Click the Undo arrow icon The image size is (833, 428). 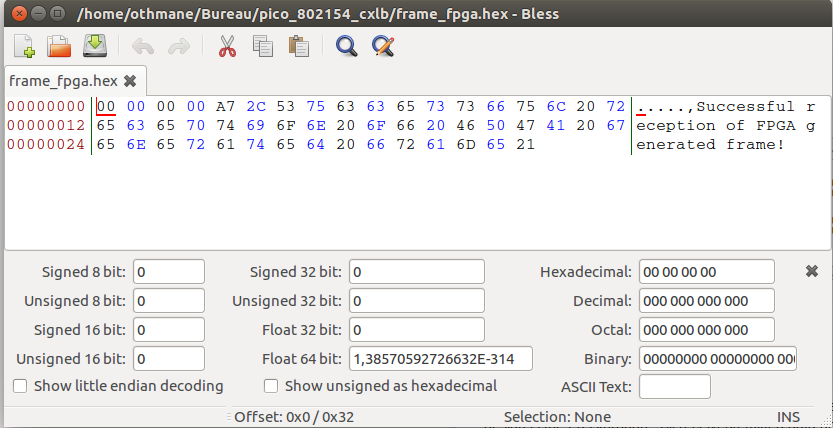(x=145, y=46)
